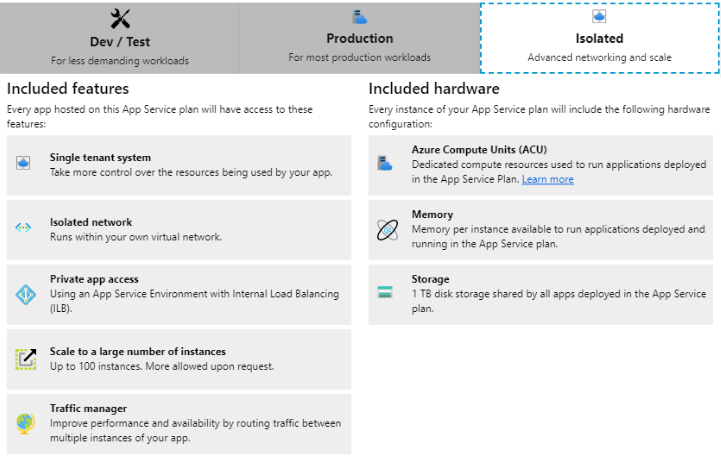The height and width of the screenshot is (456, 721).
Task: Click the Production tier icon
Action: [359, 17]
